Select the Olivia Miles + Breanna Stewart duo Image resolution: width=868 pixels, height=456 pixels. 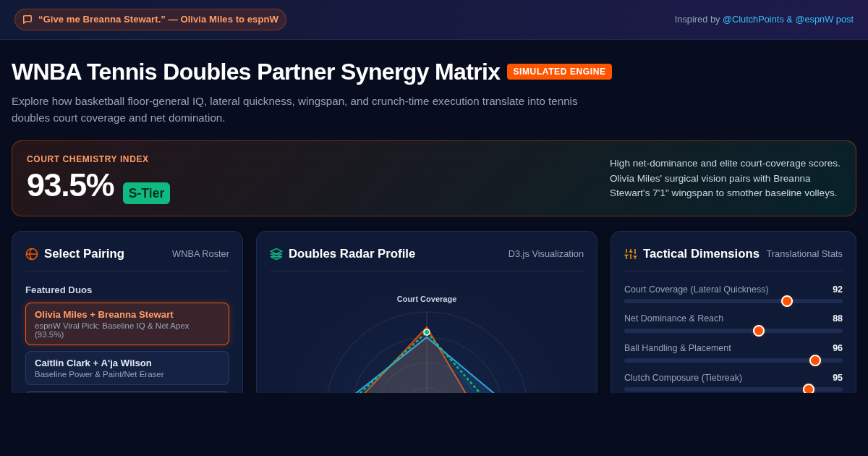click(x=127, y=324)
